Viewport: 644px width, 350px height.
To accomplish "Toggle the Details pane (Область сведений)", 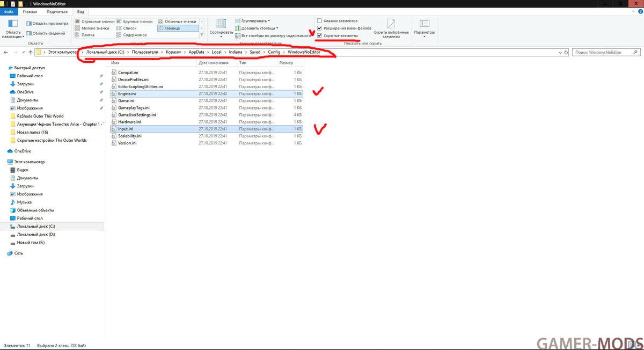I will click(45, 33).
